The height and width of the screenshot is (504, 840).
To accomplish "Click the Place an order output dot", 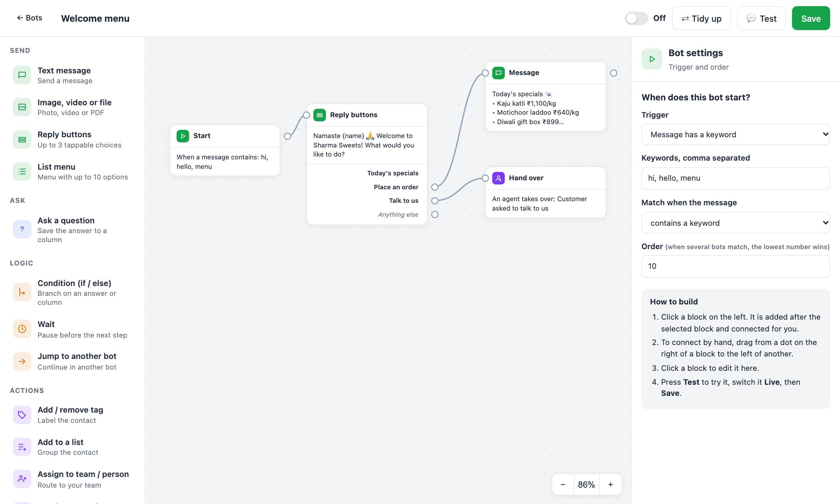I will [435, 187].
